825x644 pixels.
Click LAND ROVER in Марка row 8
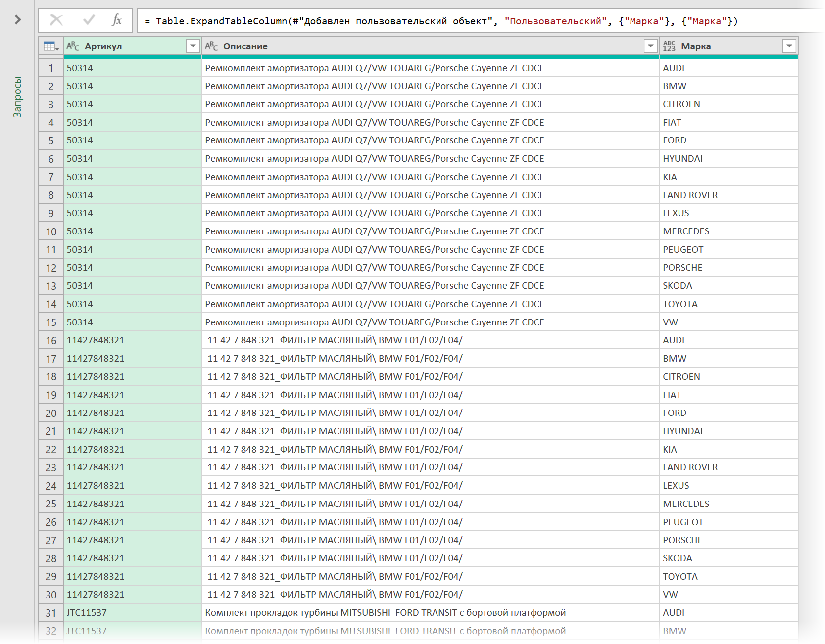pos(690,195)
